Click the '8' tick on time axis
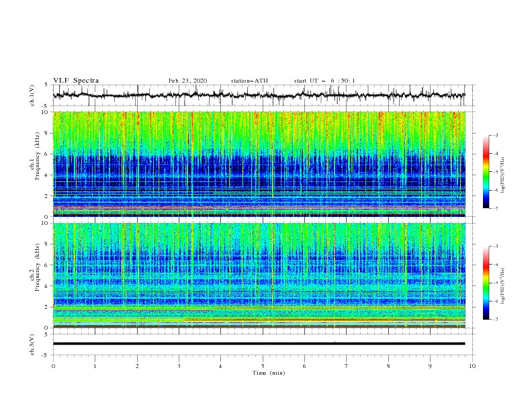This screenshot has height=411, width=532. click(x=388, y=366)
